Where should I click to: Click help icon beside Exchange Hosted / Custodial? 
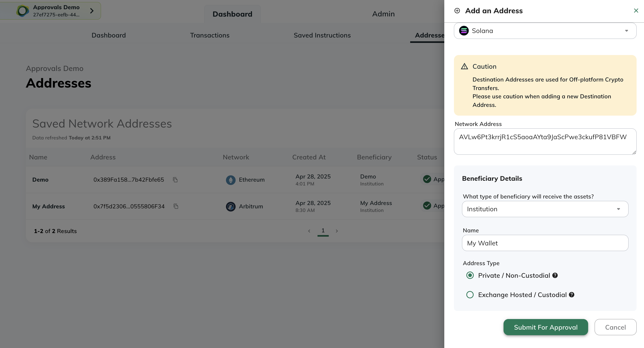tap(572, 295)
